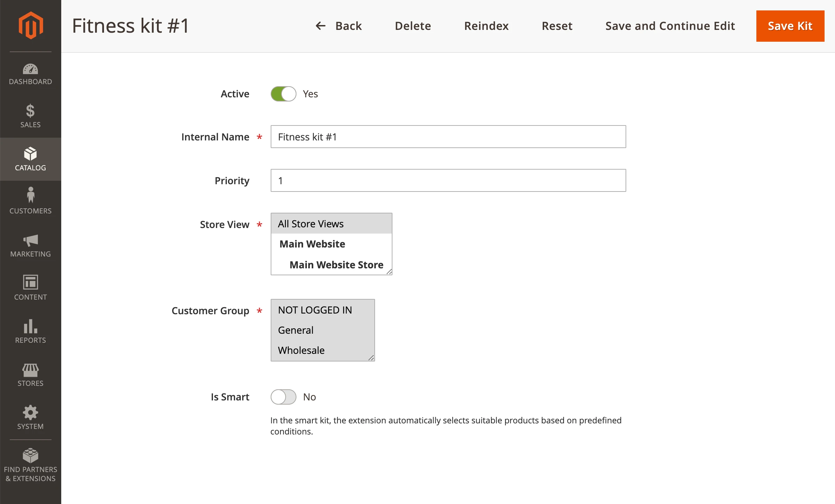Select Wholesale customer group option
Screen dimensions: 835x504
tap(301, 350)
